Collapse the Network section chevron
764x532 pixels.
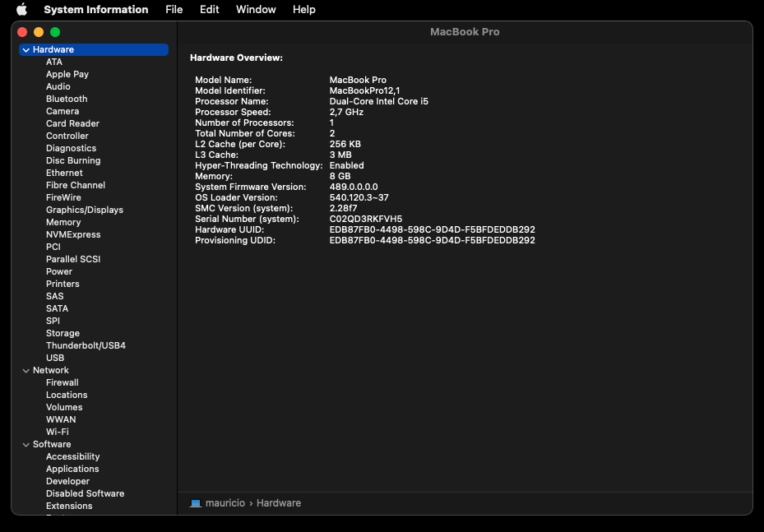(x=26, y=371)
